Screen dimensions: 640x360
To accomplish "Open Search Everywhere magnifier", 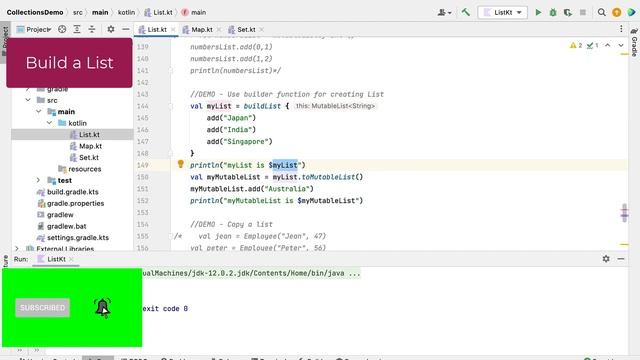I will (602, 12).
